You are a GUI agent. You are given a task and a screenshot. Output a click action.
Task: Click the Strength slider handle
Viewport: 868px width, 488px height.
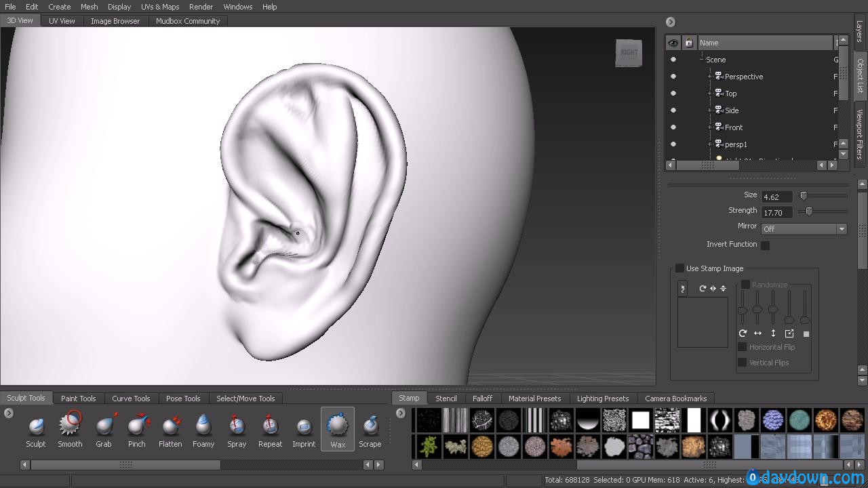pyautogui.click(x=809, y=211)
